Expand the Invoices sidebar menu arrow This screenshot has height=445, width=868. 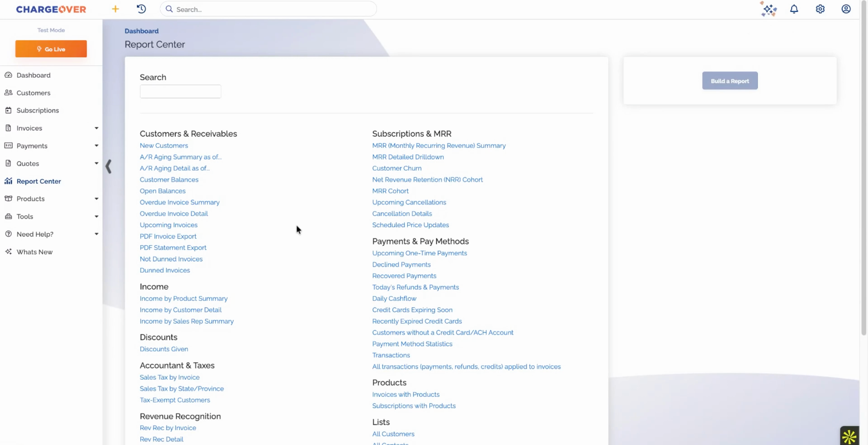pyautogui.click(x=96, y=128)
